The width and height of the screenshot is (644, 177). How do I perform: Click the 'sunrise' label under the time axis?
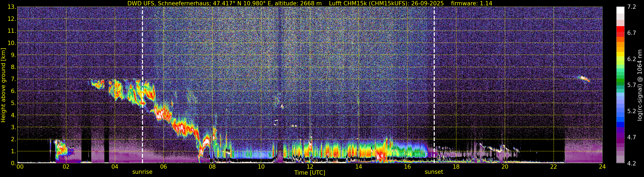pyautogui.click(x=142, y=172)
